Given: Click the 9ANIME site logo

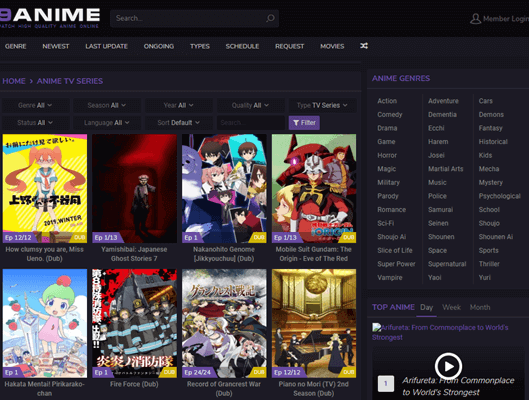Looking at the screenshot, I should click(50, 18).
